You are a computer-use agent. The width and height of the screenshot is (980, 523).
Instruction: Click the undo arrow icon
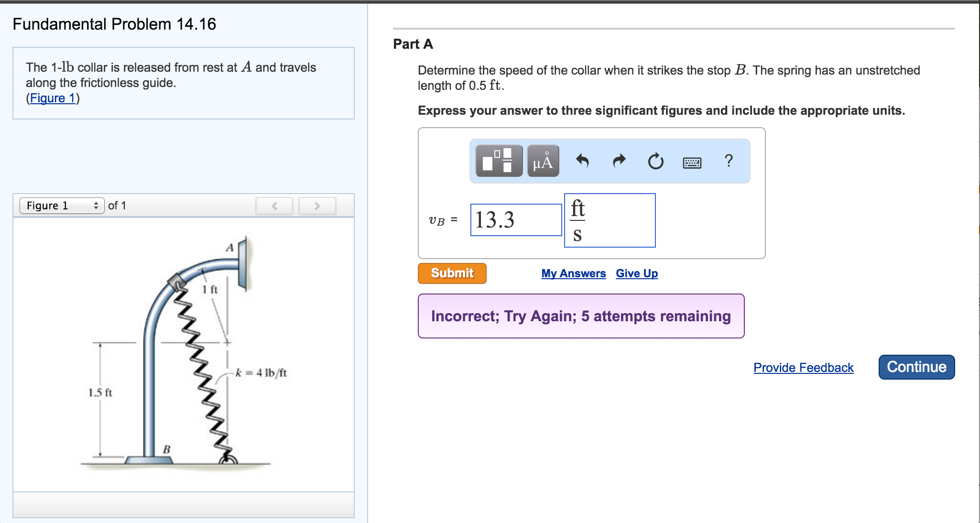point(582,161)
